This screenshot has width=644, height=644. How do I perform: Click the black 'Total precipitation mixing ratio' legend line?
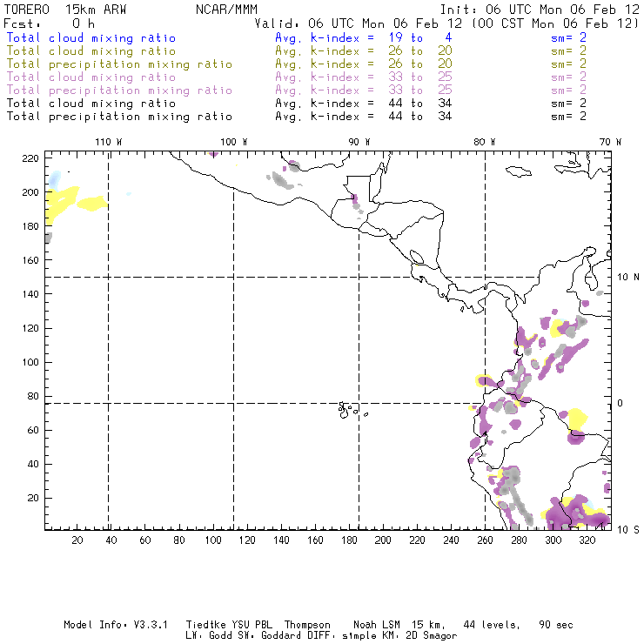click(118, 117)
